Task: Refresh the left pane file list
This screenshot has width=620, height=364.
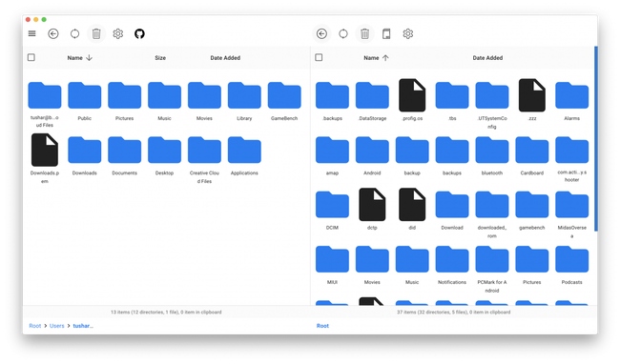Action: coord(74,33)
